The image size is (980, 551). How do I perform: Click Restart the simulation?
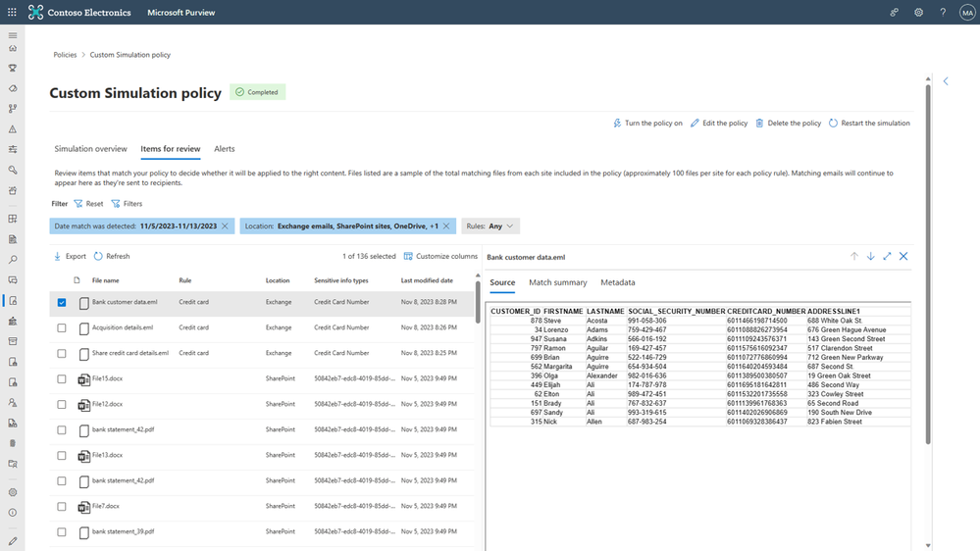(869, 124)
